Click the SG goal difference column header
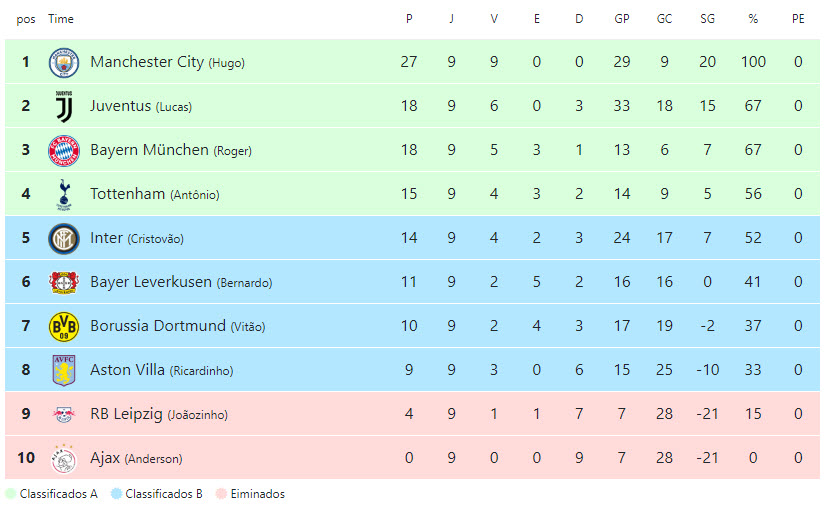Screen dimensions: 828x505 pyautogui.click(x=708, y=19)
